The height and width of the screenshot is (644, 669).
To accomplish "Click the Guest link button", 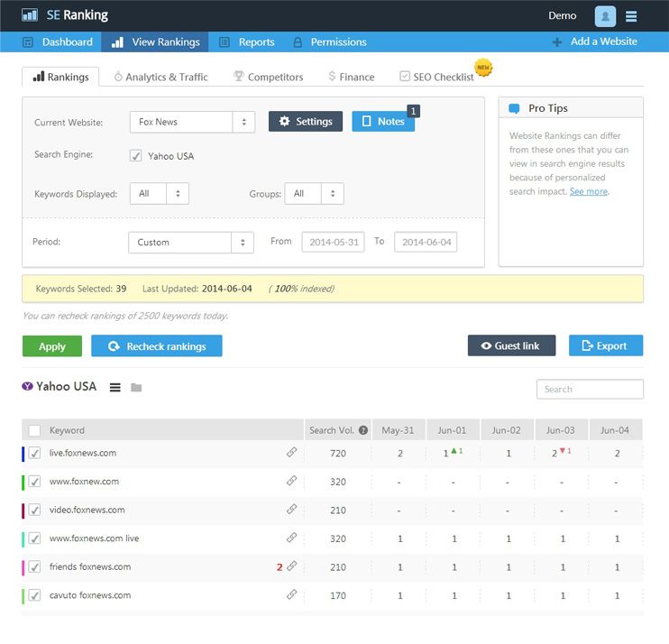I will (511, 345).
